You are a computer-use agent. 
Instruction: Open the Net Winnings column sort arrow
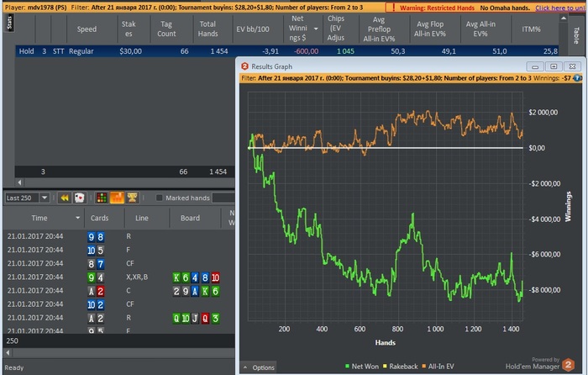pos(316,29)
